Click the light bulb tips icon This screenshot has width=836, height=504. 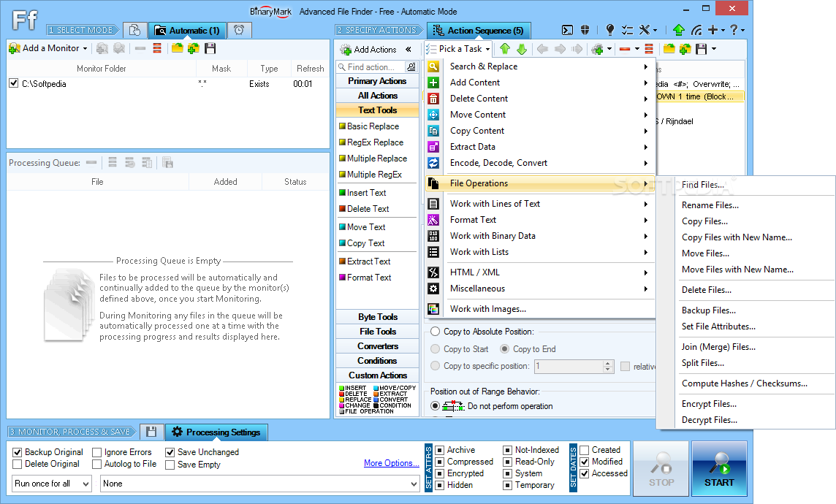pos(610,31)
